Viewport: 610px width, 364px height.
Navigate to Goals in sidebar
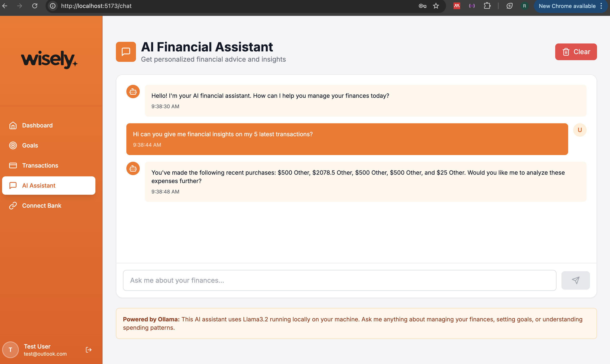(30, 145)
